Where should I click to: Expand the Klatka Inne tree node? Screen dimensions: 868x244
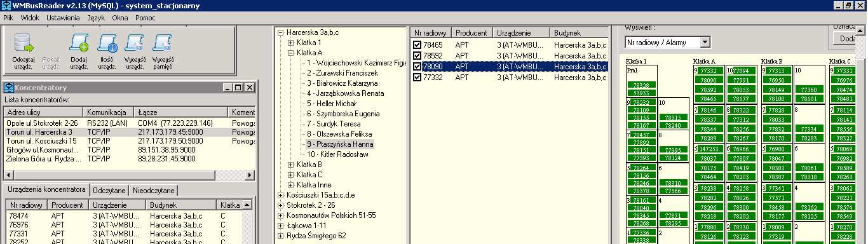pos(290,185)
